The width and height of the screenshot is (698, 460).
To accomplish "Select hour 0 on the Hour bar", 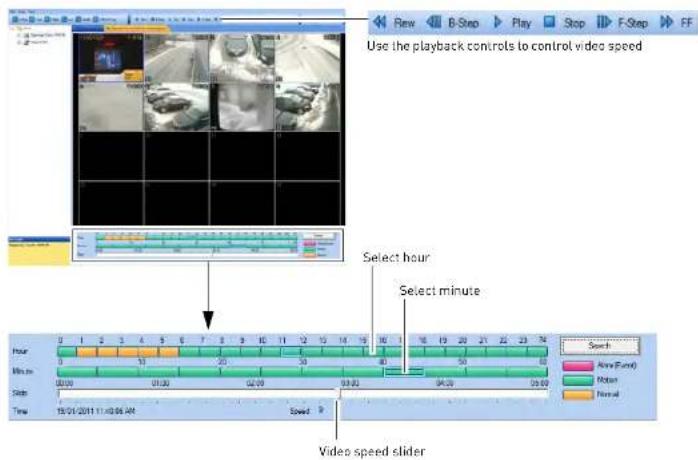I will click(x=67, y=352).
